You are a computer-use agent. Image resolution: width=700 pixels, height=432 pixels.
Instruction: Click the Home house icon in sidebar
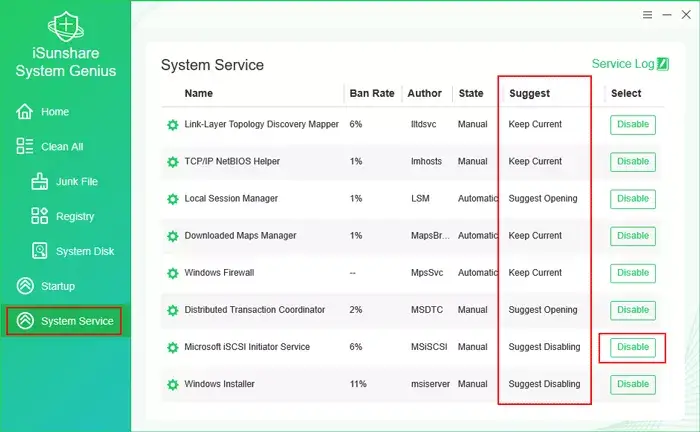tap(25, 112)
